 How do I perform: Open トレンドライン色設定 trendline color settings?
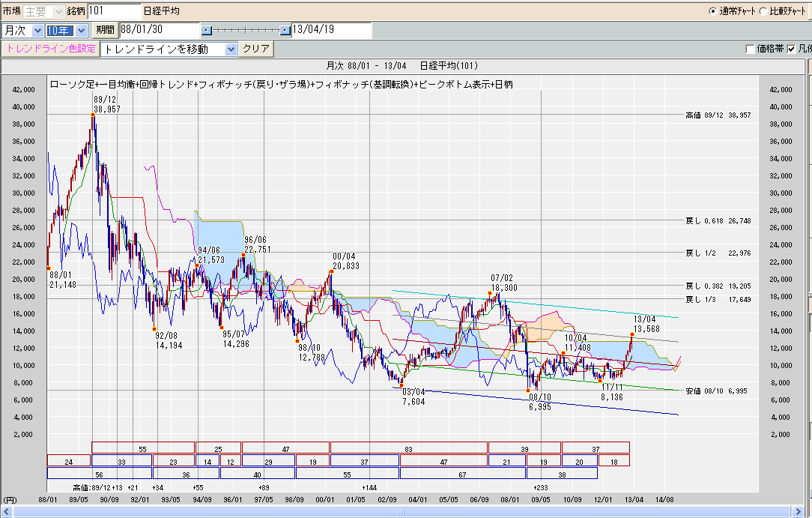(51, 49)
